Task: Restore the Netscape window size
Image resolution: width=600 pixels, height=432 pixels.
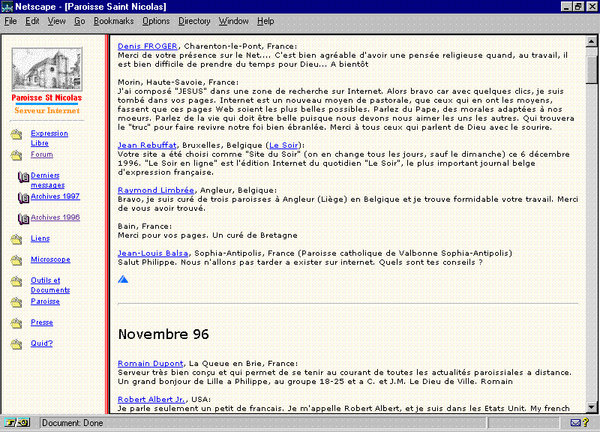Action: 578,7
